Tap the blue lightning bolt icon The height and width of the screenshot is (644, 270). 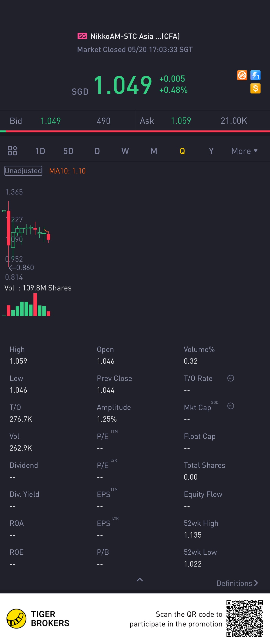pos(255,75)
